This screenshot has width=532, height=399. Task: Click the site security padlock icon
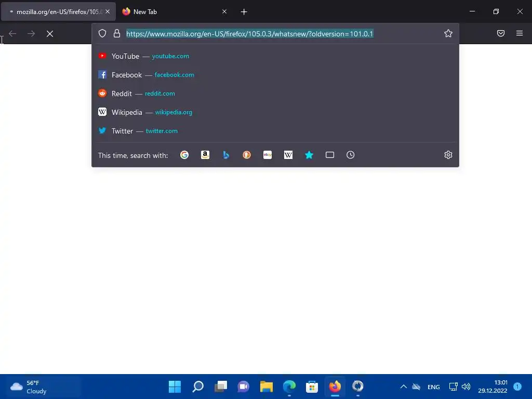[x=117, y=33]
